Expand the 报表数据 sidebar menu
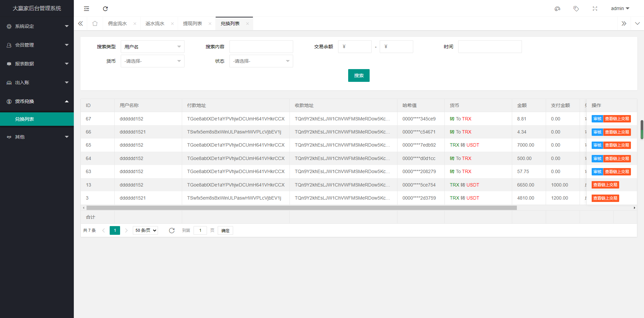 click(37, 64)
